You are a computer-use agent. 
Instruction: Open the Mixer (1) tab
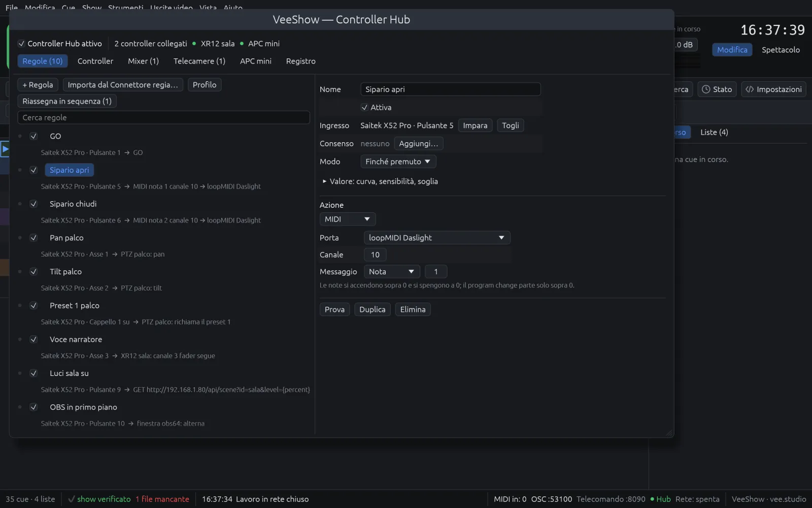143,61
